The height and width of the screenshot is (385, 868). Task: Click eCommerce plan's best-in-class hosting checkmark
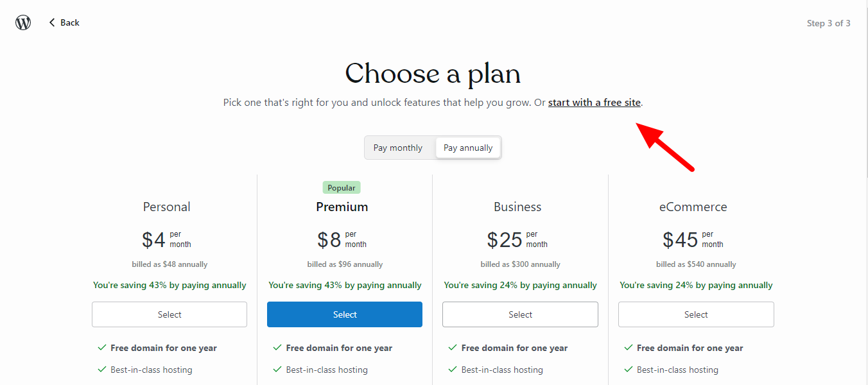[x=628, y=370]
